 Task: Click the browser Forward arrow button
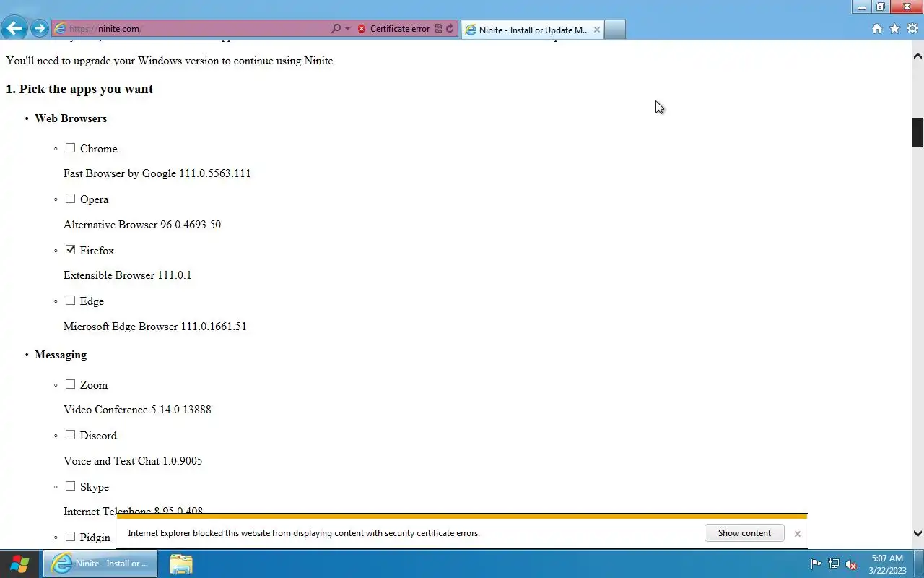click(x=40, y=29)
